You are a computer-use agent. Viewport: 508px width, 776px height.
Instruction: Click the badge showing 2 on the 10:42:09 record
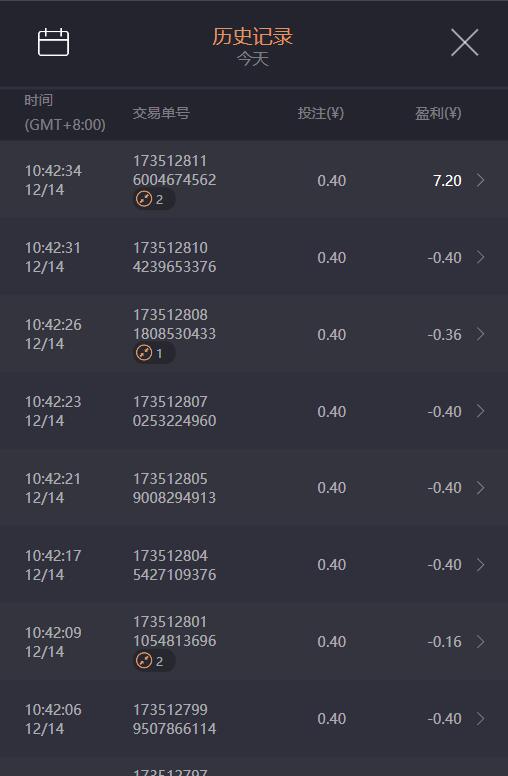point(153,661)
